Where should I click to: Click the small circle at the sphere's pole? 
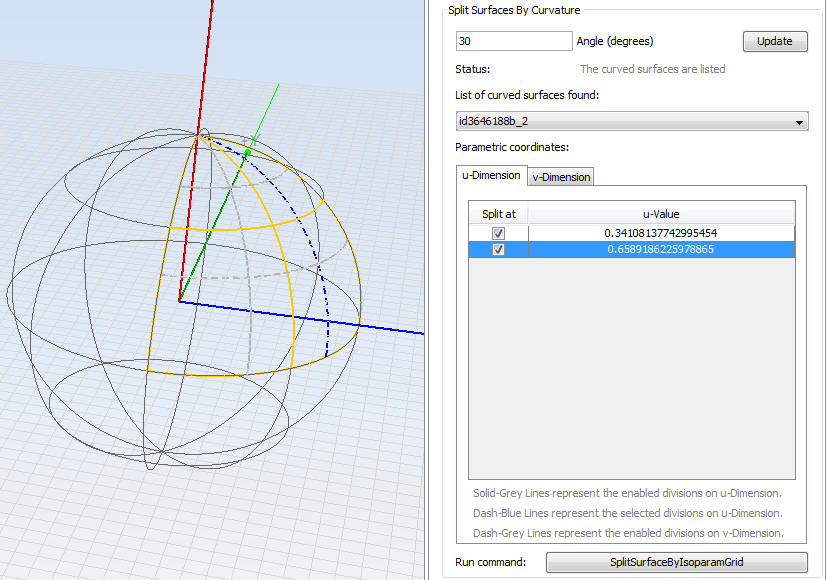204,132
